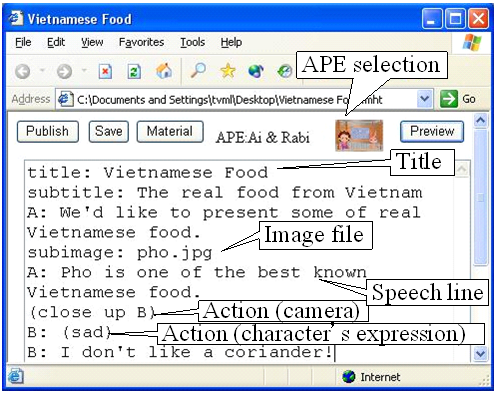Open the Edit menu
Viewport: 498px width, 394px height.
click(56, 42)
